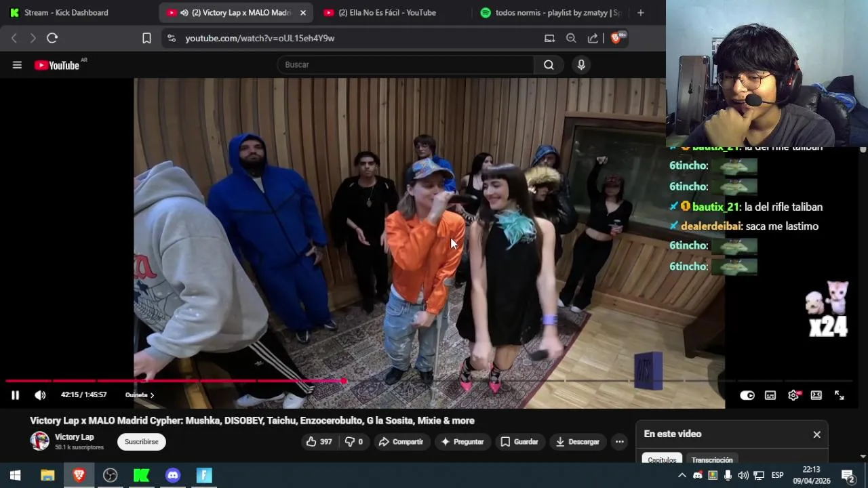Mute the tab via its speaker icon
This screenshot has height=488, width=868.
(x=184, y=13)
